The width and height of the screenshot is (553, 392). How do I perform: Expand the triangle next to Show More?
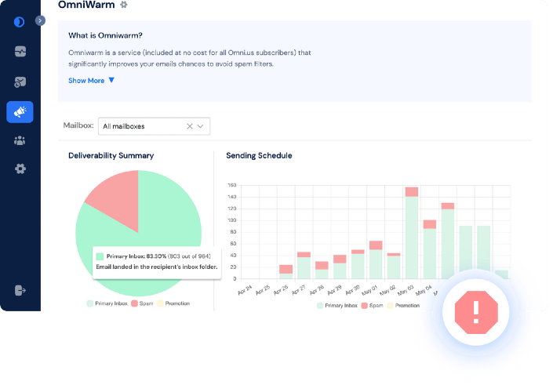(x=111, y=80)
